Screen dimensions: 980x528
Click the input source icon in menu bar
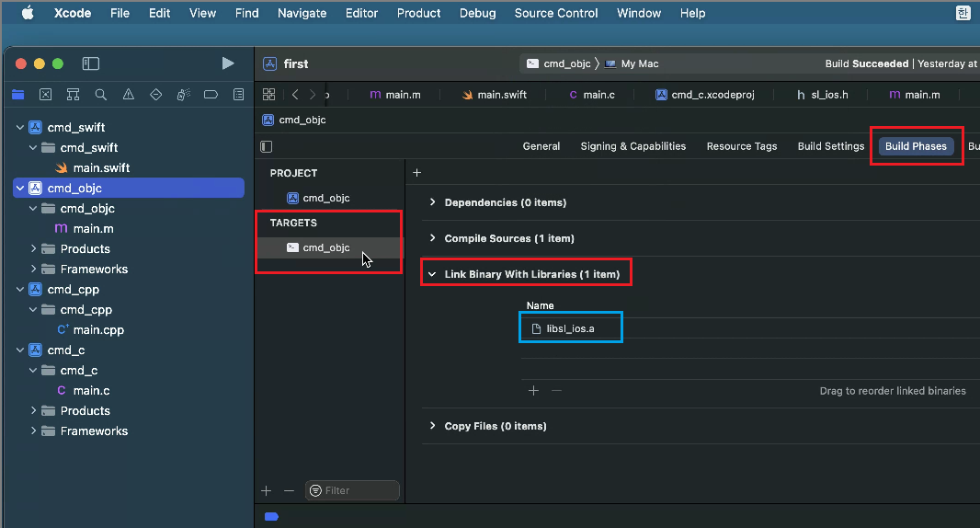[x=963, y=13]
